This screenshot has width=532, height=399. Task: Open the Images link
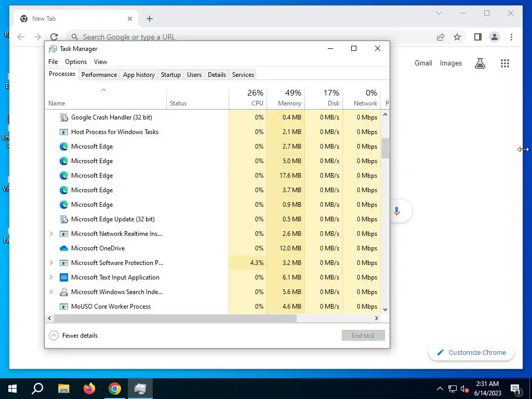coord(450,63)
